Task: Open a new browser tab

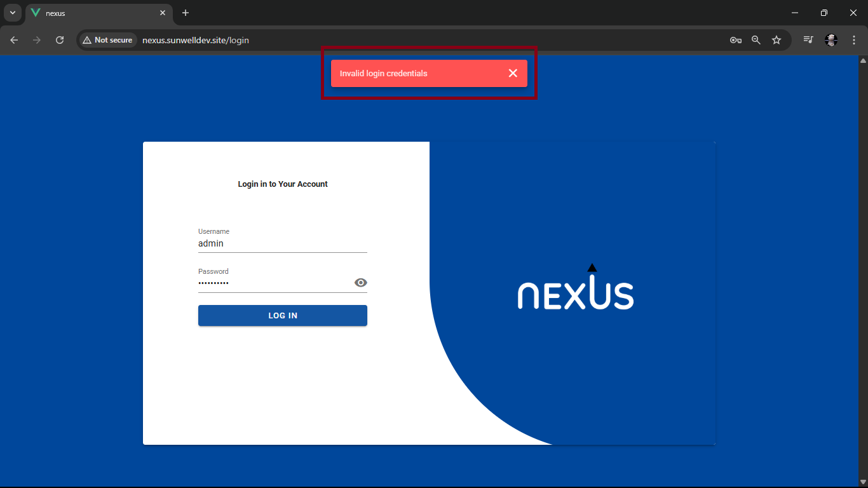Action: (x=185, y=13)
